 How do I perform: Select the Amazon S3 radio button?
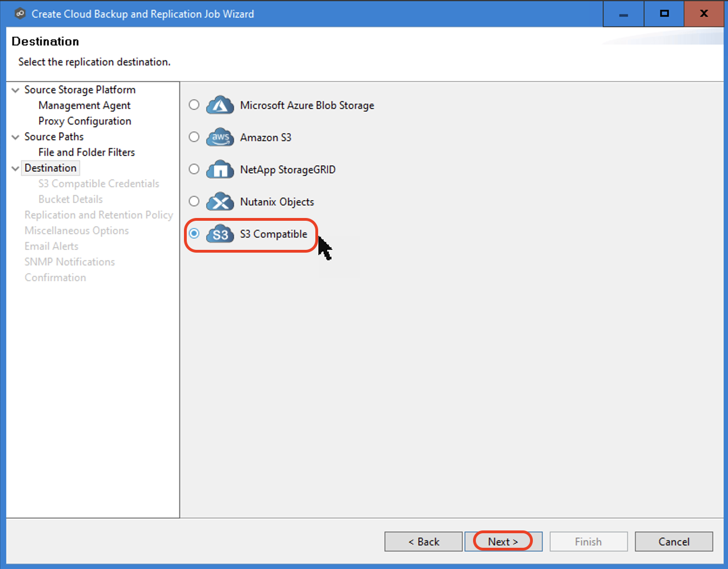coord(194,137)
